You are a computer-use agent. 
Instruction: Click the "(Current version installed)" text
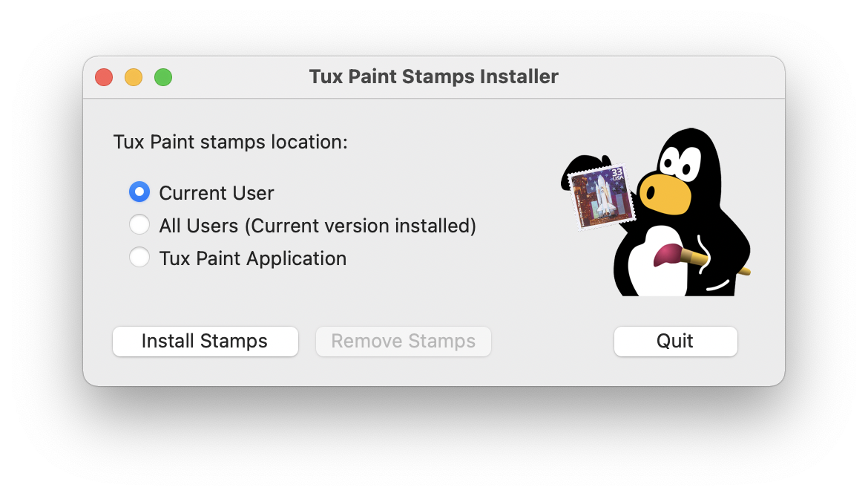tap(361, 226)
